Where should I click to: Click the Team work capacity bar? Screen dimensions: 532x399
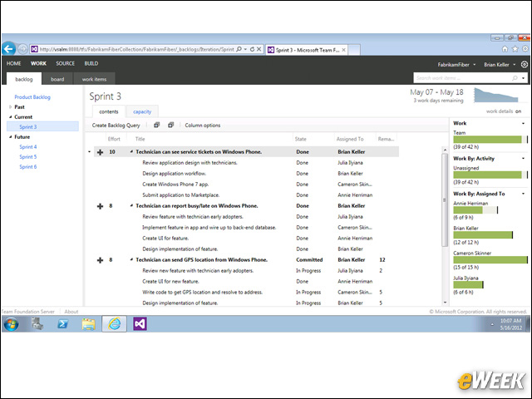[490, 139]
